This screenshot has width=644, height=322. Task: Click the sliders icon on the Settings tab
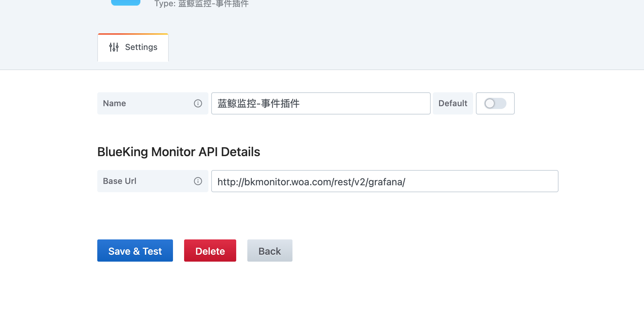click(x=114, y=47)
